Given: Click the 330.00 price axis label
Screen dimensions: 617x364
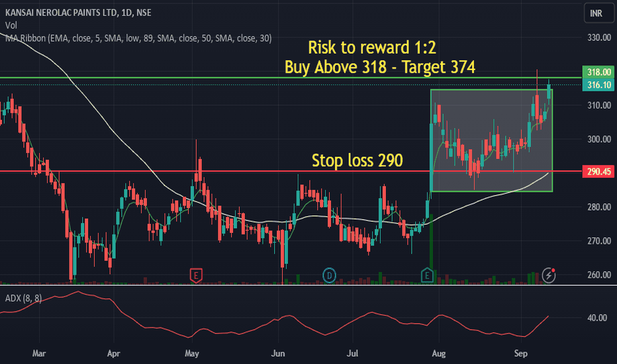Looking at the screenshot, I should coord(599,38).
